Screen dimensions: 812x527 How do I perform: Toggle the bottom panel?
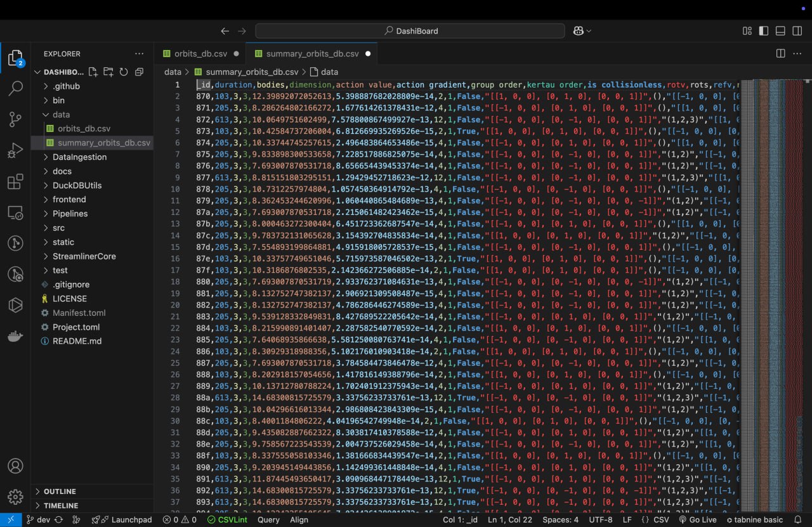[780, 30]
